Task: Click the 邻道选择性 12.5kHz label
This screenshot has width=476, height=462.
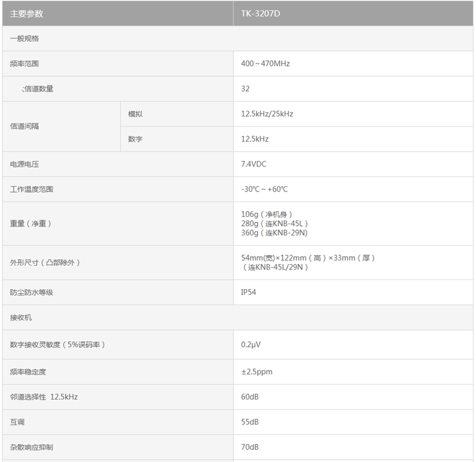Action: tap(43, 397)
